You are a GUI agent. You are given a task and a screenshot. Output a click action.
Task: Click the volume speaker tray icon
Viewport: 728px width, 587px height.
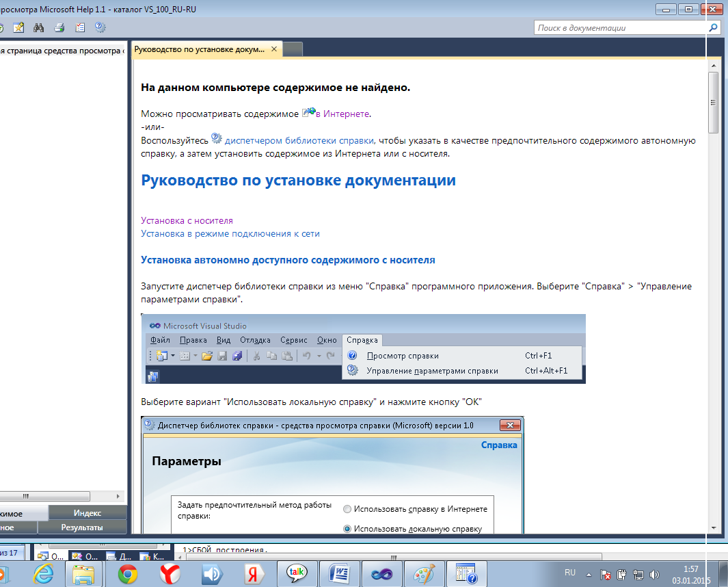click(x=655, y=575)
